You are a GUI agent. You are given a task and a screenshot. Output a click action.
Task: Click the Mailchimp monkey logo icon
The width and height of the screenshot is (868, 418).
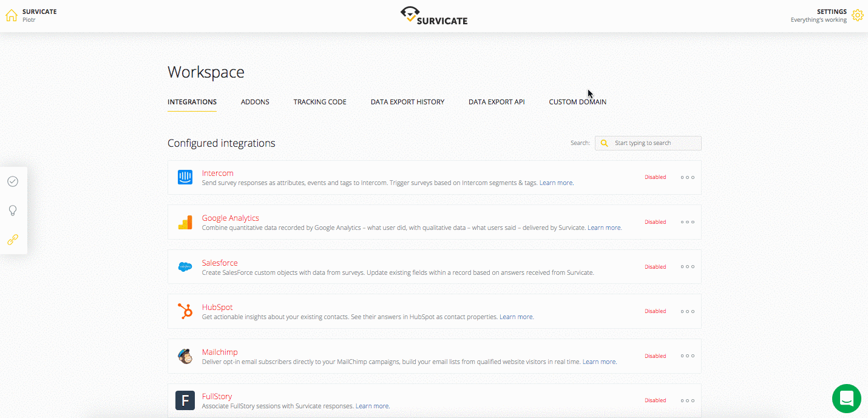[185, 356]
